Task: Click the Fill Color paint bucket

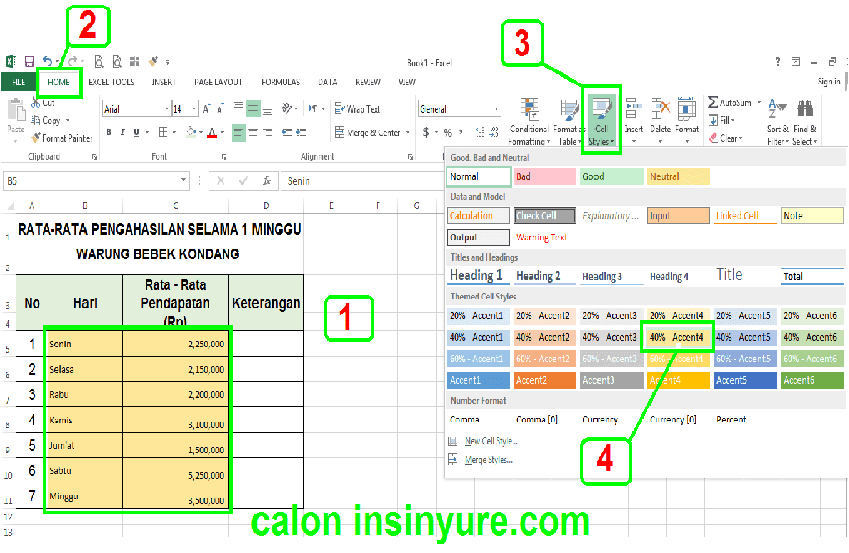Action: (191, 132)
